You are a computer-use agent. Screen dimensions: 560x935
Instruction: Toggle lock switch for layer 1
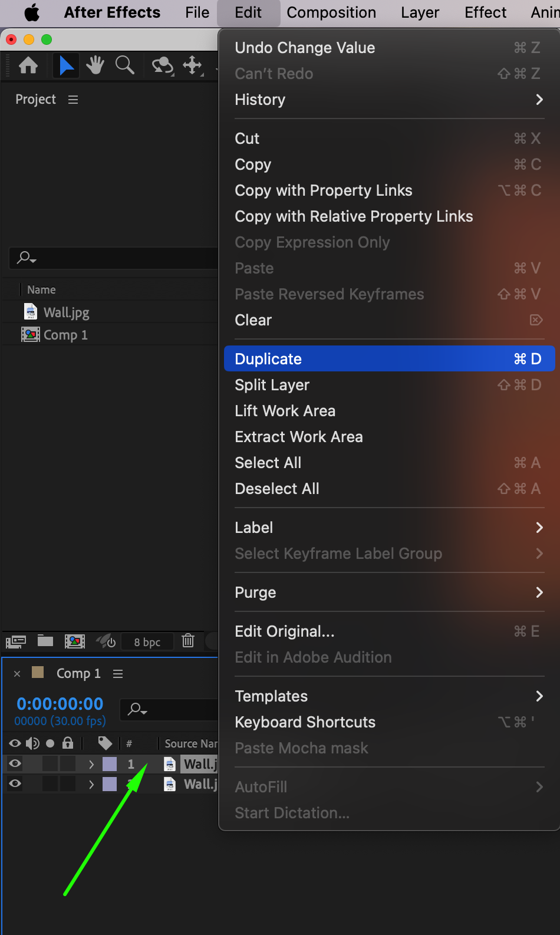click(68, 764)
